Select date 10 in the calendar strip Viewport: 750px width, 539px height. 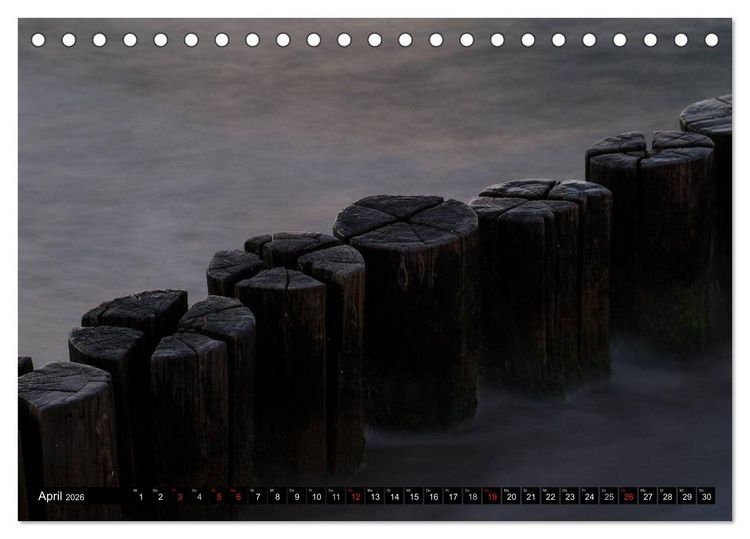pos(317,495)
